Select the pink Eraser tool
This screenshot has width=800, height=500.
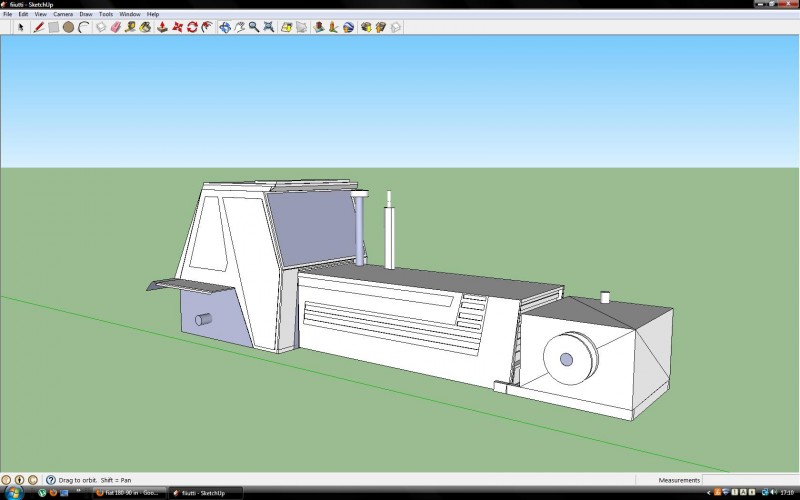116,27
